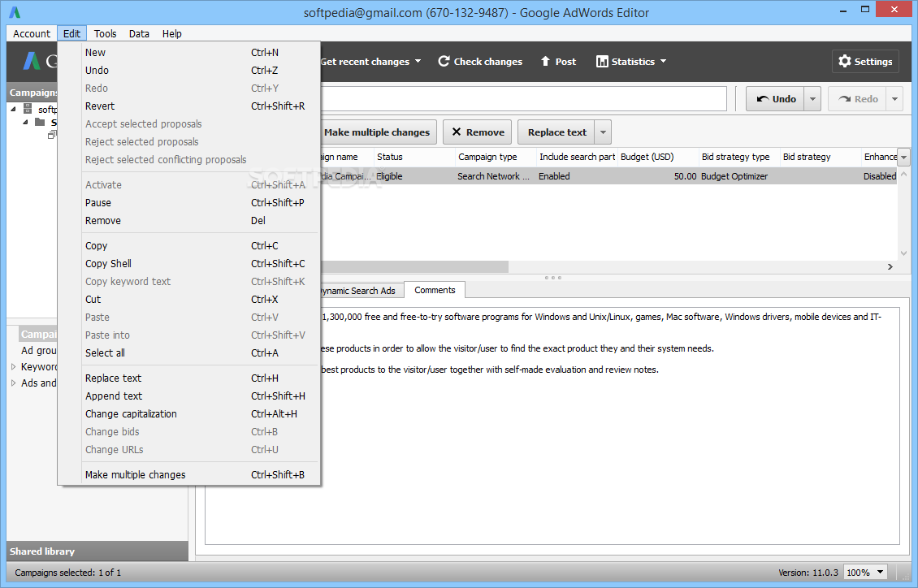Open the Statistics dropdown arrow
This screenshot has width=918, height=588.
pos(664,62)
